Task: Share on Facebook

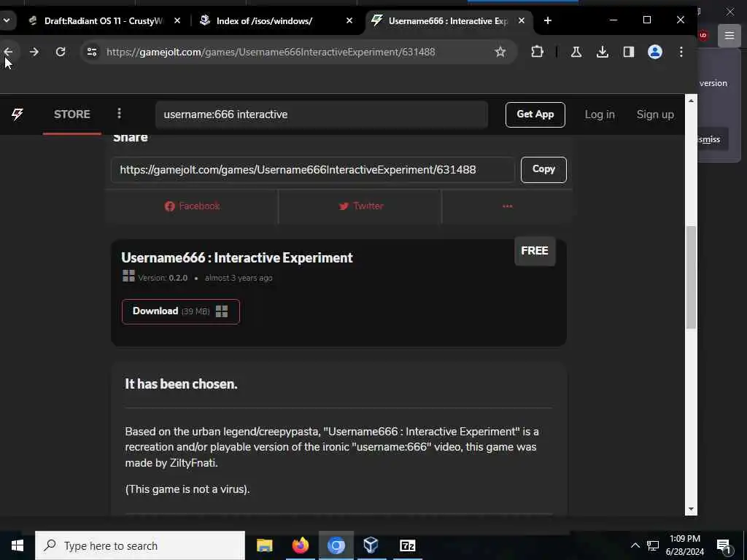Action: coord(192,206)
